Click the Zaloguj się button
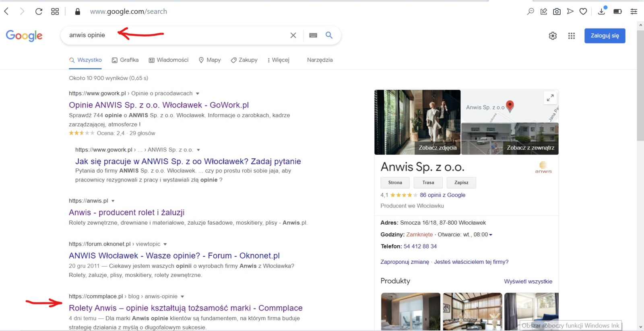The height and width of the screenshot is (331, 644). click(x=605, y=36)
